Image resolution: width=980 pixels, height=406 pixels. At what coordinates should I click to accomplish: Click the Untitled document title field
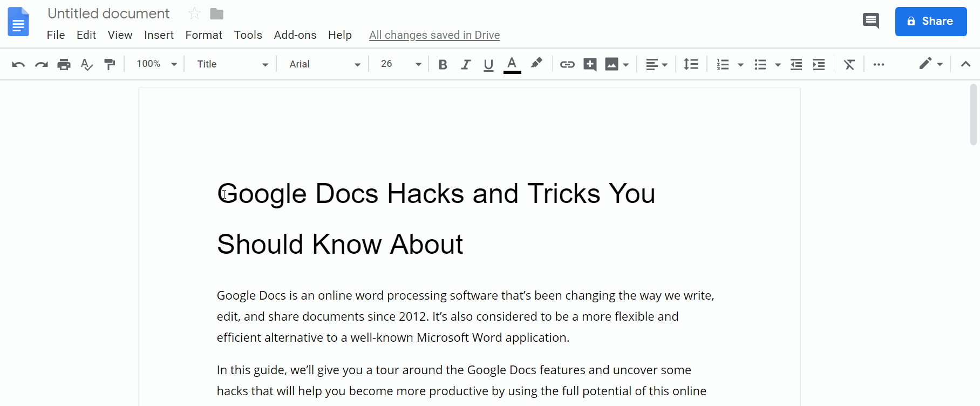click(x=108, y=13)
